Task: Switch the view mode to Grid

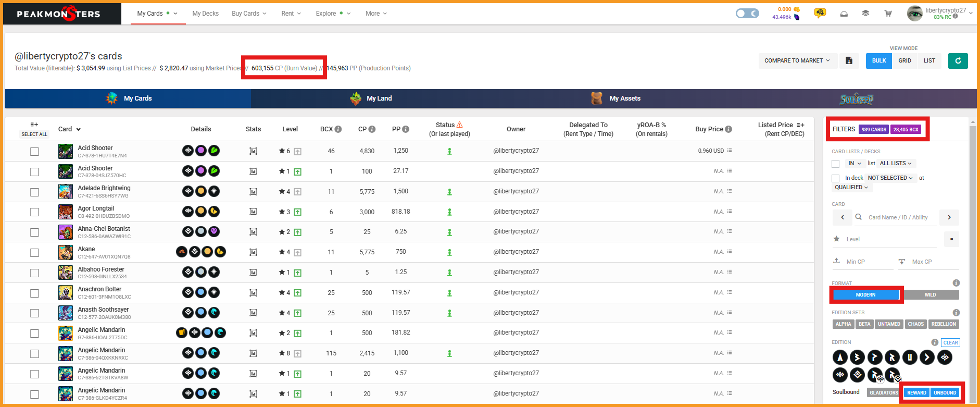Action: point(904,60)
